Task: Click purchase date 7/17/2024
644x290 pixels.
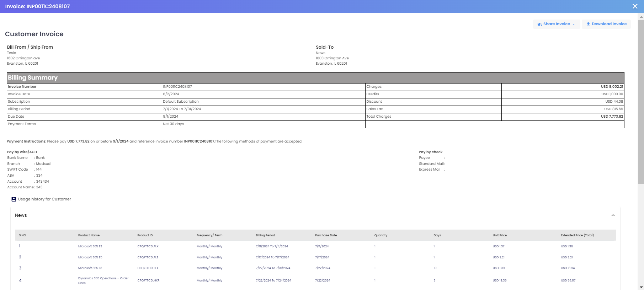Action: 322,257
